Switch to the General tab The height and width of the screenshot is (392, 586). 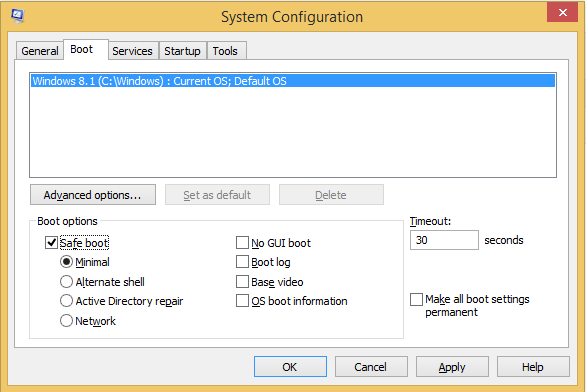40,51
